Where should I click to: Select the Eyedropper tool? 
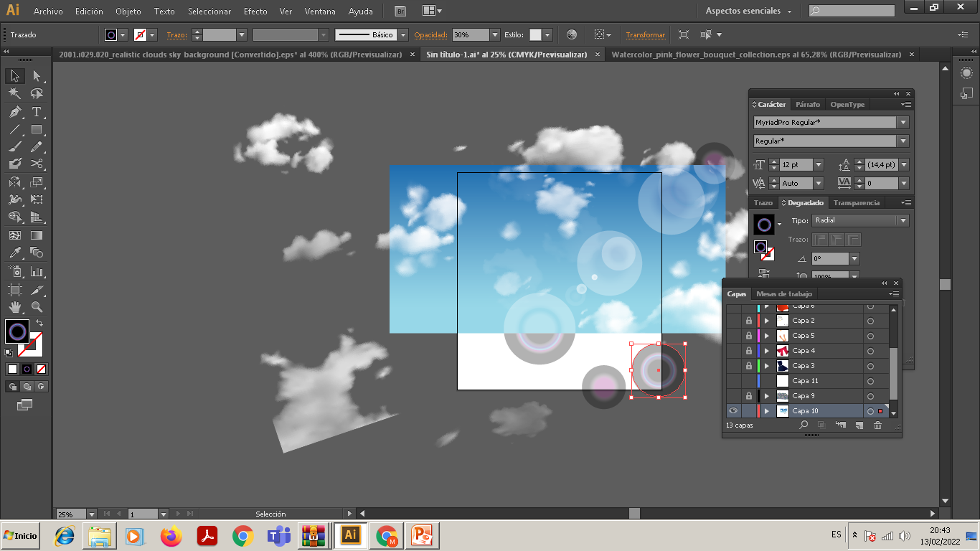point(14,253)
